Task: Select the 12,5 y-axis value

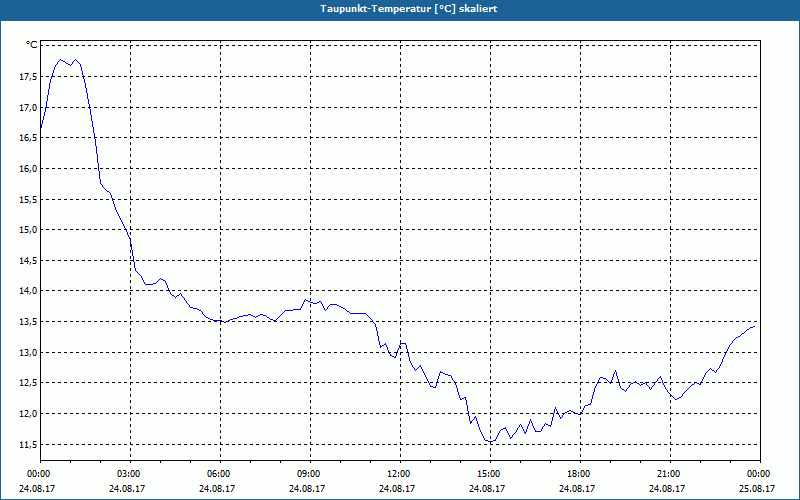Action: 28,383
